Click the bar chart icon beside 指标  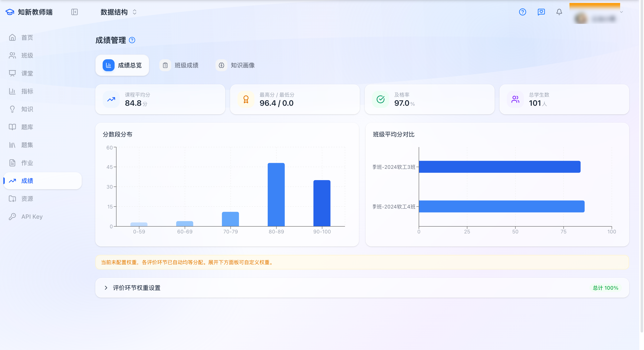point(12,91)
